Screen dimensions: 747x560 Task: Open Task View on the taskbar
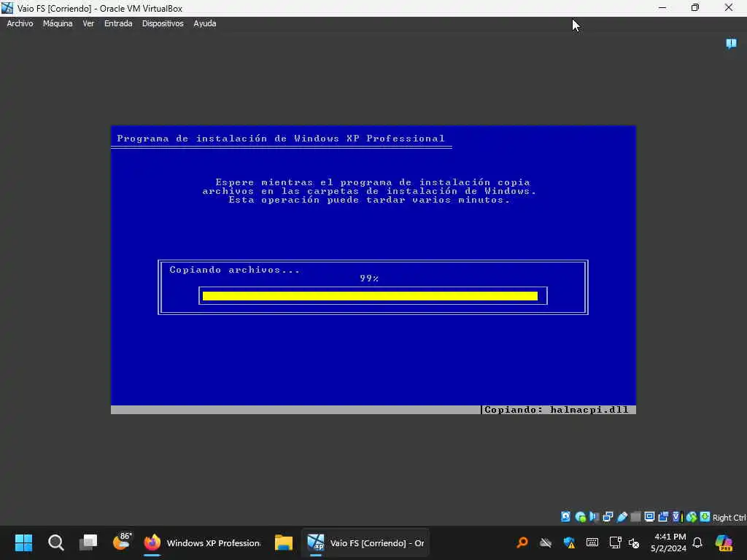pyautogui.click(x=88, y=542)
